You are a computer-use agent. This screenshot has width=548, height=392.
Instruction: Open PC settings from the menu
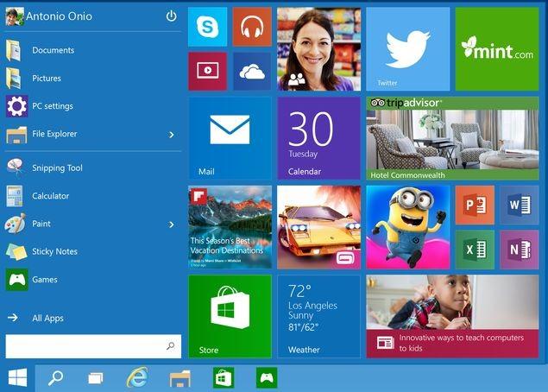tap(52, 106)
